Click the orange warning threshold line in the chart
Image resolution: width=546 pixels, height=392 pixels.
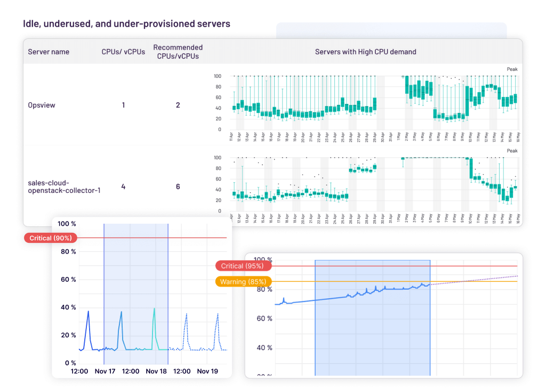480,281
